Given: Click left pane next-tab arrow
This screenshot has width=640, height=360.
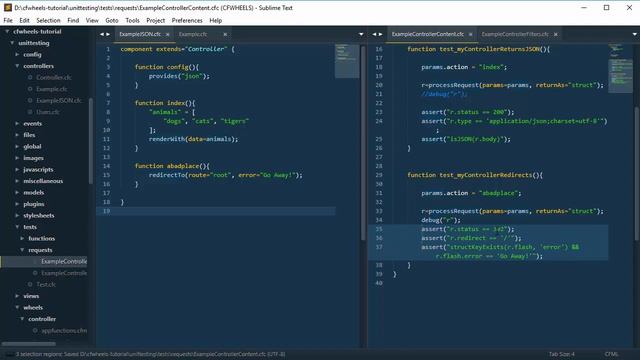Looking at the screenshot, I should pyautogui.click(x=108, y=34).
